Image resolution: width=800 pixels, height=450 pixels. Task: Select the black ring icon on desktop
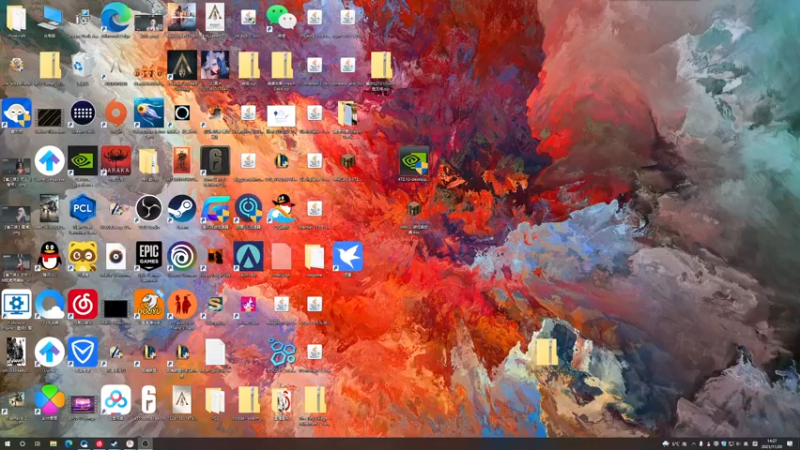[182, 113]
